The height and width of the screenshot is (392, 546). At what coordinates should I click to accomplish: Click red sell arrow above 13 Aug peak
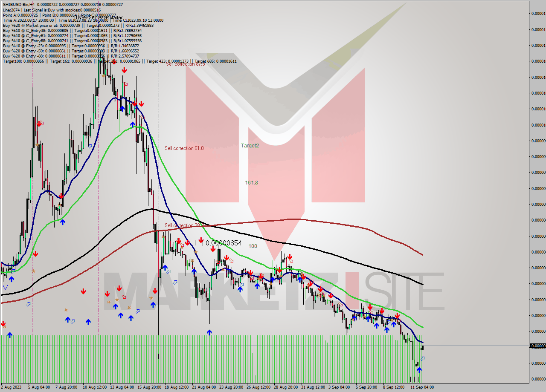[x=124, y=70]
